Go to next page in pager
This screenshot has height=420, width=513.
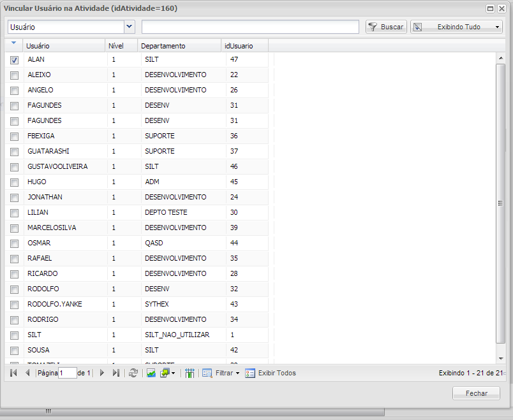tap(101, 373)
